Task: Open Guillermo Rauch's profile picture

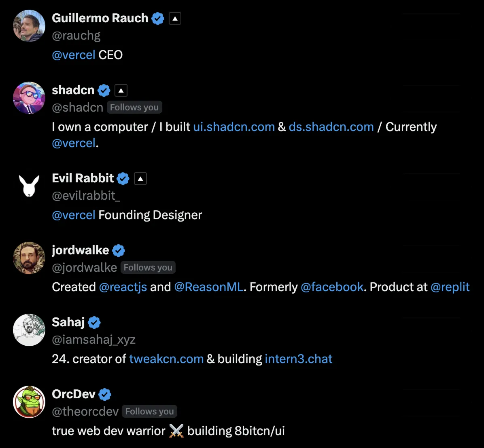Action: point(29,26)
